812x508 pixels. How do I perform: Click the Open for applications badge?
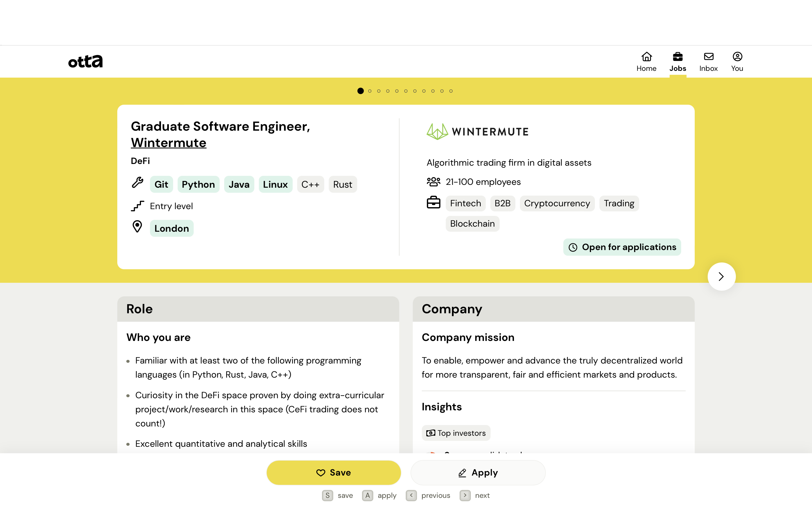(622, 247)
